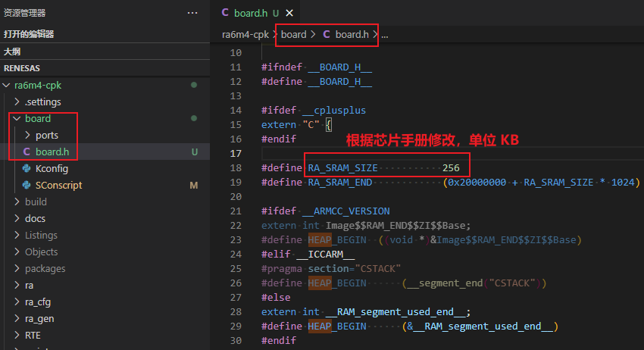Click the C icon in the breadcrumb path
Viewport: 644px width, 350px height.
327,34
